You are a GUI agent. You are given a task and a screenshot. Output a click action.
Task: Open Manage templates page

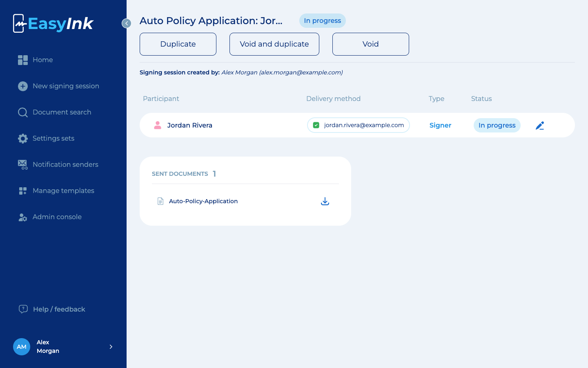pos(63,191)
